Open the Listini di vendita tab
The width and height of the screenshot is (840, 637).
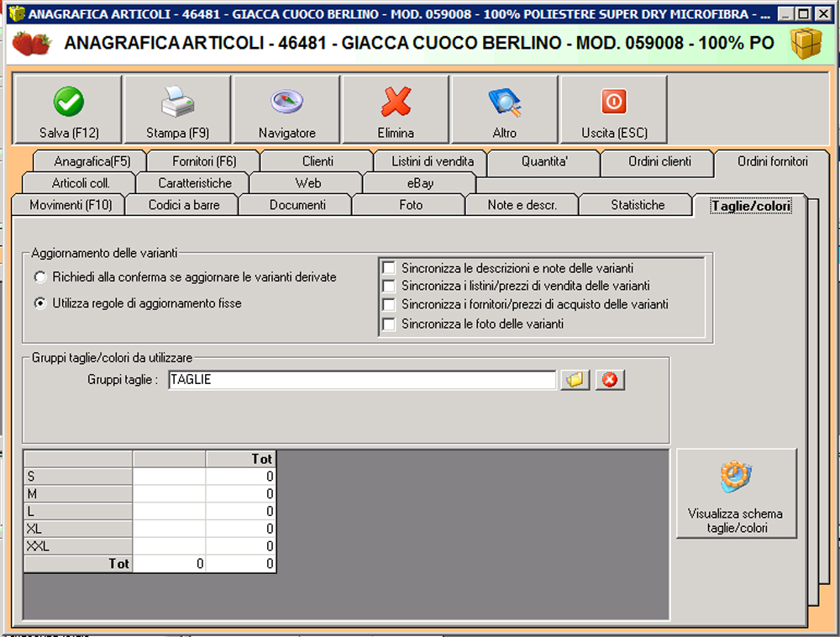point(433,161)
